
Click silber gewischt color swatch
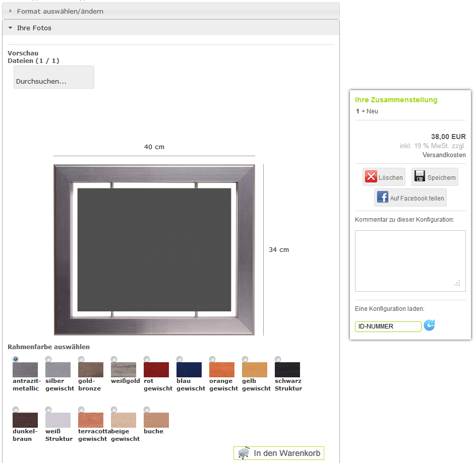pos(58,370)
